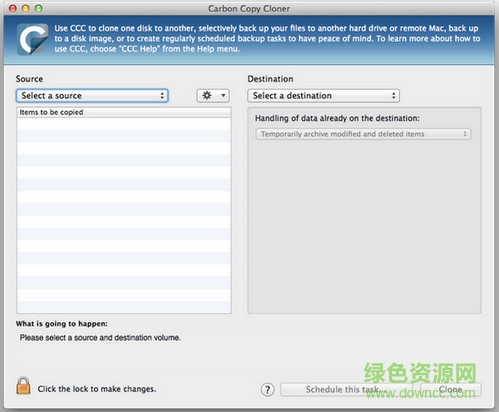499x412 pixels.
Task: Click the Items to be copied list area
Action: [x=124, y=215]
